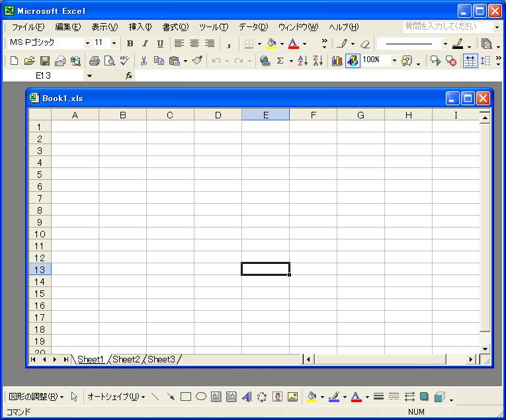Screen dimensions: 506x420
Task: Open the データ(D) menu
Action: [253, 26]
